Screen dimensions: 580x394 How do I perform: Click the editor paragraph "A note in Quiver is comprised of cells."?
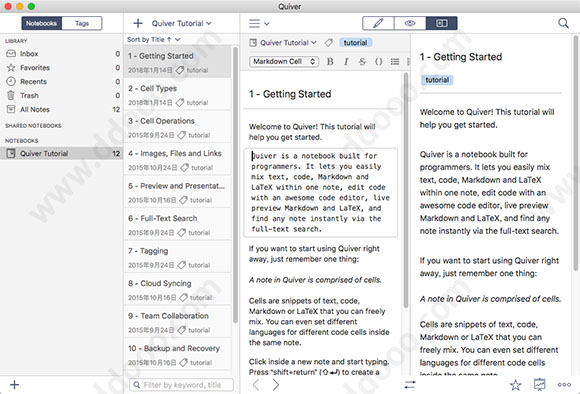315,280
